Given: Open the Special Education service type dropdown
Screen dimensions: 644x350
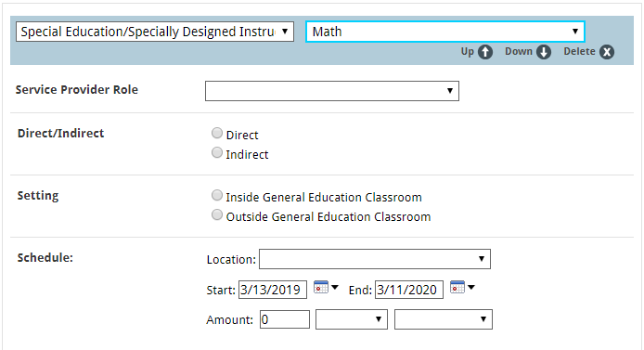Looking at the screenshot, I should click(155, 32).
